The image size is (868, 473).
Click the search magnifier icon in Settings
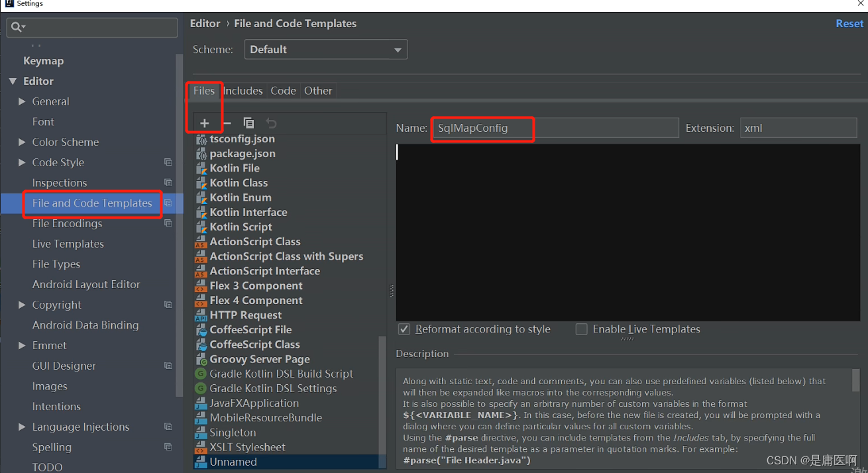19,27
